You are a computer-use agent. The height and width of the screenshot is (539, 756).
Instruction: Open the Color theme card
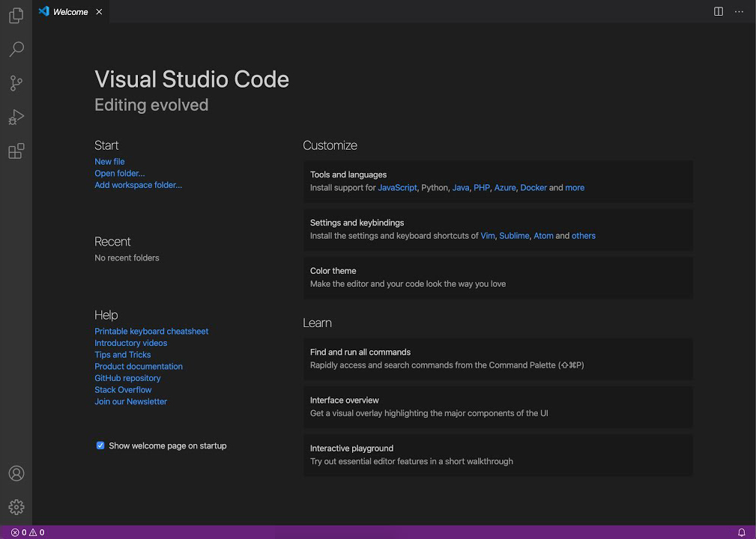(x=498, y=278)
